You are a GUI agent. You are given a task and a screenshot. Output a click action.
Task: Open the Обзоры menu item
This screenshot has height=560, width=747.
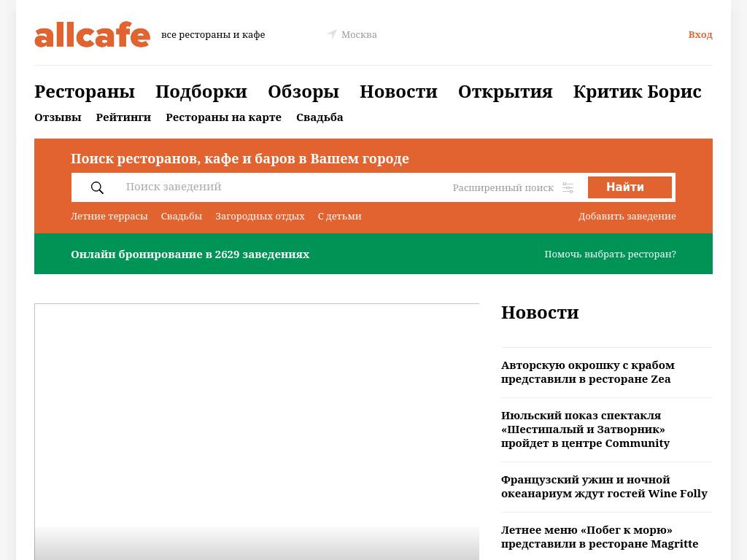[303, 91]
